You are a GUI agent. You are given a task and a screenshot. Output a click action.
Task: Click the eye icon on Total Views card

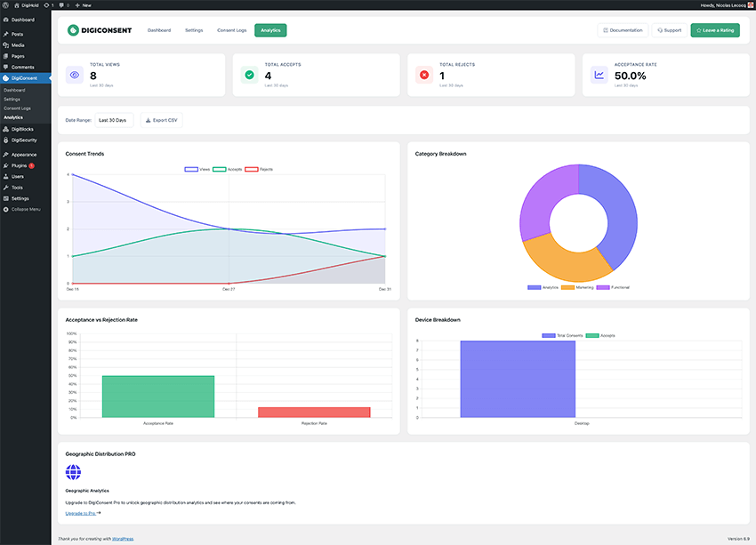[74, 75]
